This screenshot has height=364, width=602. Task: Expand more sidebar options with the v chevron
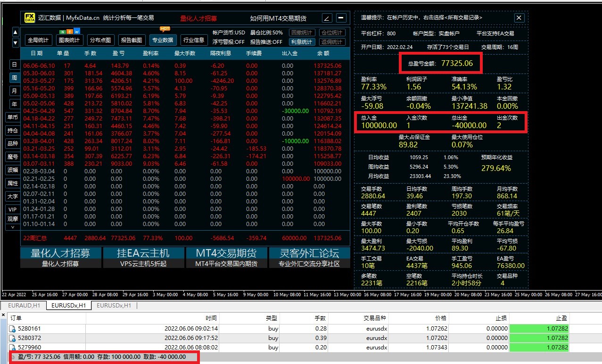tap(13, 227)
